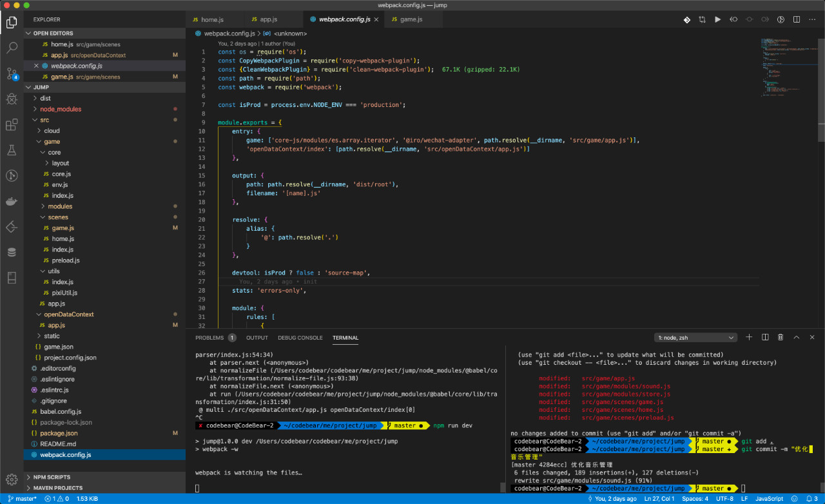Click errors and warnings count in status bar
The image size is (825, 504).
tap(57, 499)
